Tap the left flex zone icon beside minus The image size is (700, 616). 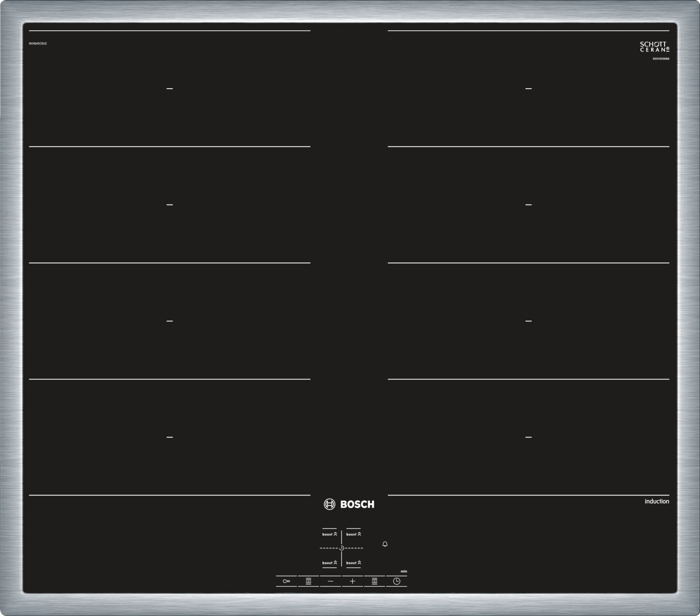pyautogui.click(x=308, y=581)
